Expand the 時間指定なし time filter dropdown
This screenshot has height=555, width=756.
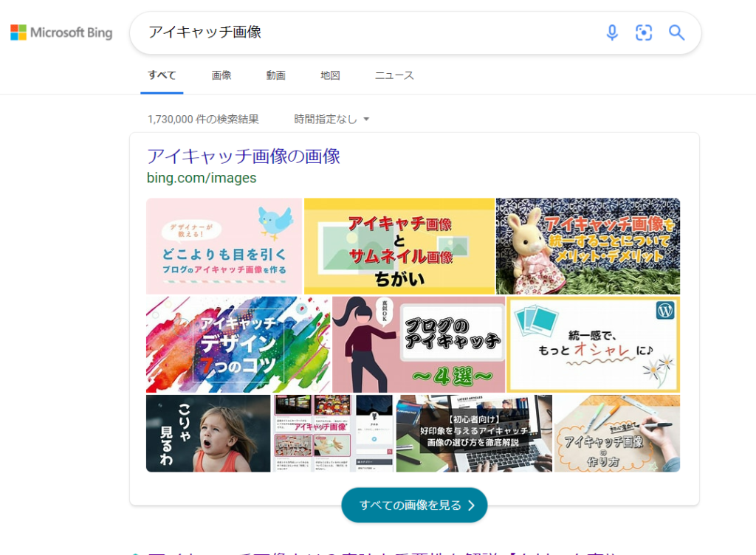(x=331, y=119)
